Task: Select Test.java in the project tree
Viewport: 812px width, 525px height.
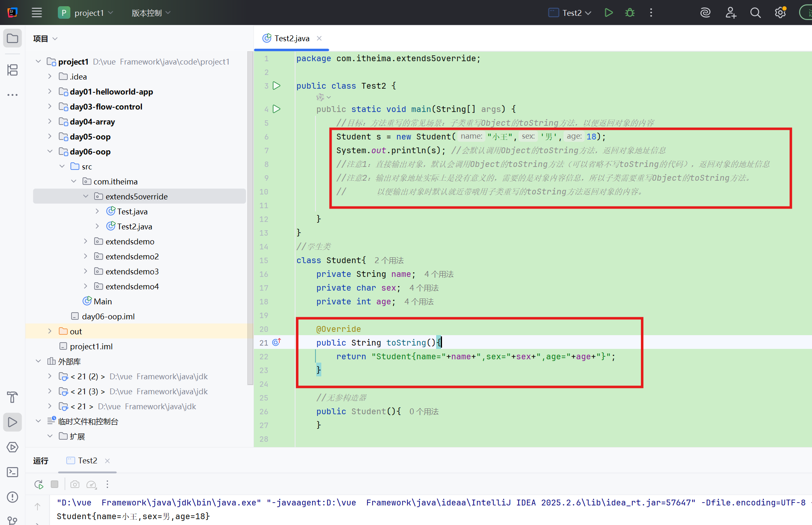Action: (132, 211)
